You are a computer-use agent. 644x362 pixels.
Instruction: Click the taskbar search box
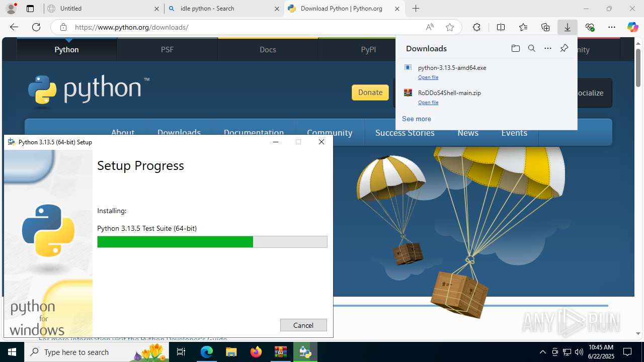point(97,352)
